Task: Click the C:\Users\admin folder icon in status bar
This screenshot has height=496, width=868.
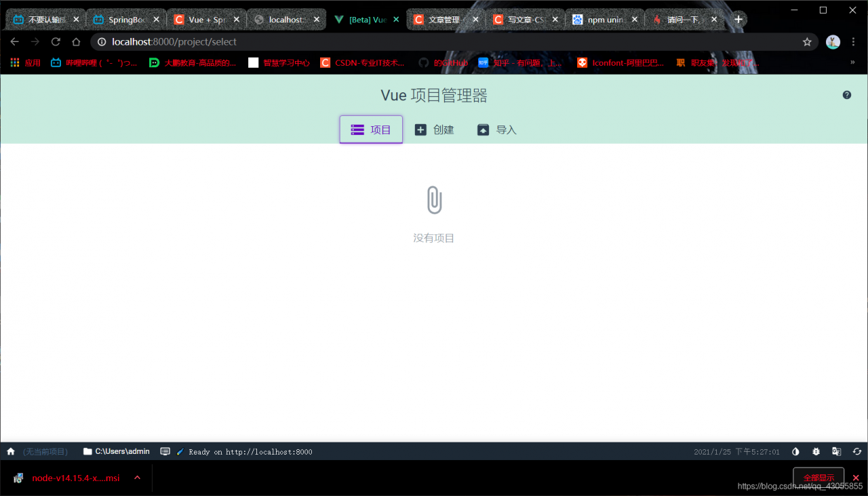Action: pyautogui.click(x=87, y=451)
